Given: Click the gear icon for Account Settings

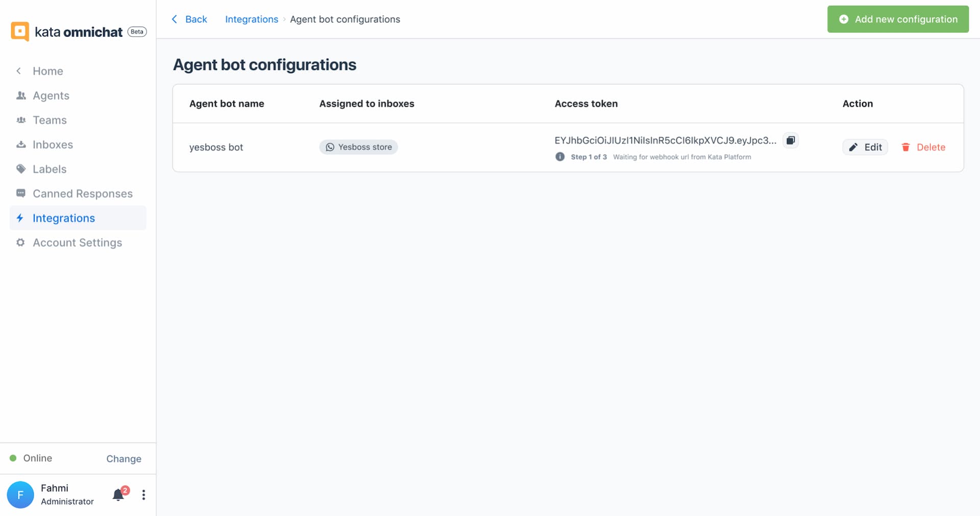Looking at the screenshot, I should (x=20, y=242).
